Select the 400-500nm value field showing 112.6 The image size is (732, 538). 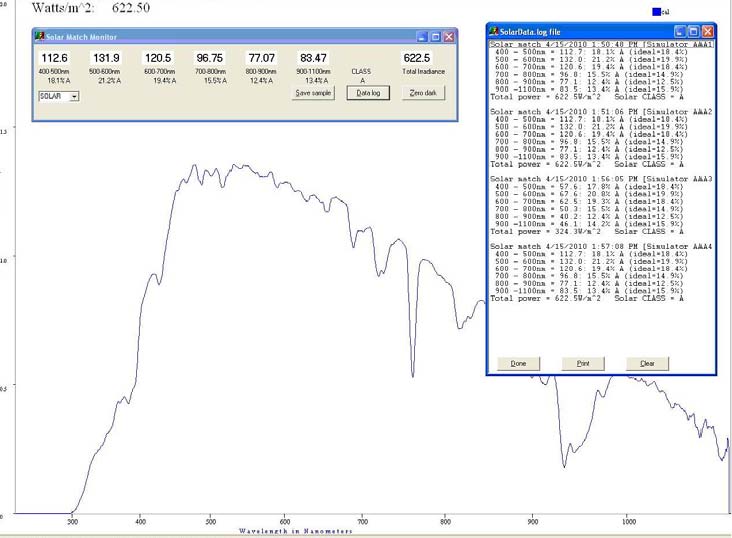point(53,59)
